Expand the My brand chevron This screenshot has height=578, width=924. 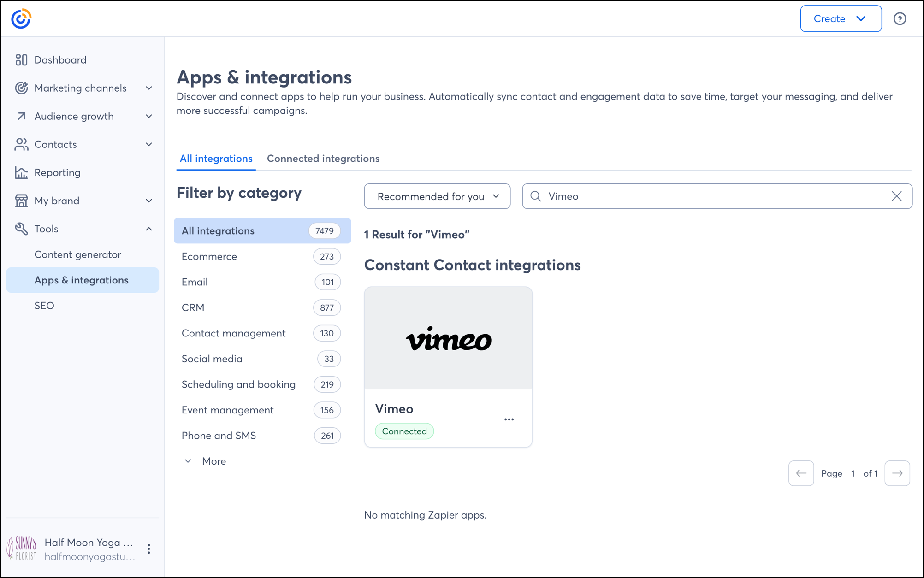coord(149,201)
